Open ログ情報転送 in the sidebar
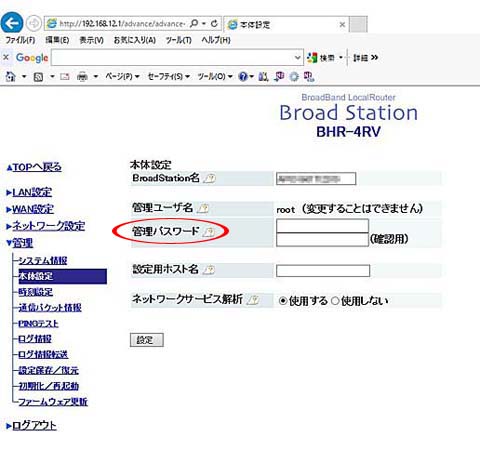Screen dimensions: 480x463 pos(43,354)
